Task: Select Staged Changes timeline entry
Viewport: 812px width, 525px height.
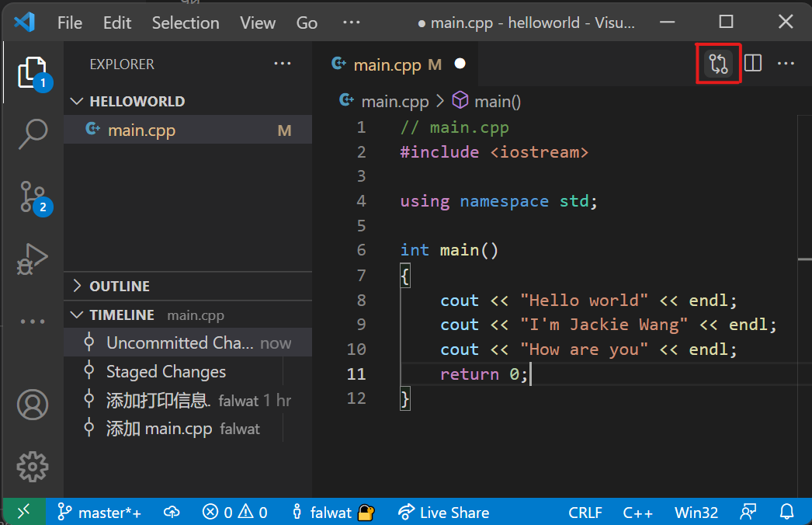Action: [x=166, y=372]
